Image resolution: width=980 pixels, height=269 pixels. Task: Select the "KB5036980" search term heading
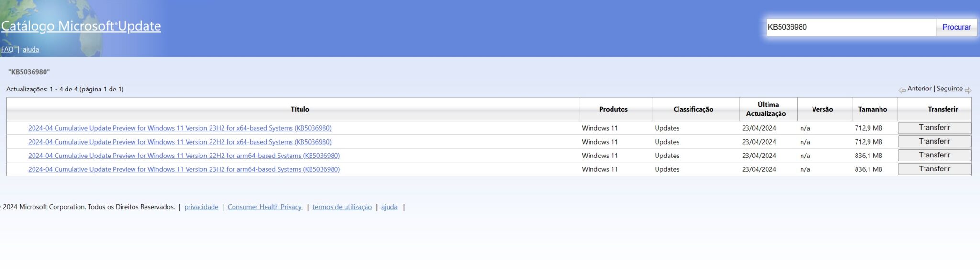pos(29,72)
